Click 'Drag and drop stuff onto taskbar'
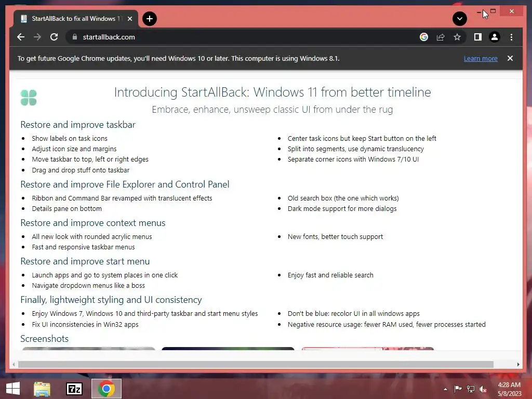The width and height of the screenshot is (532, 399). tap(81, 170)
